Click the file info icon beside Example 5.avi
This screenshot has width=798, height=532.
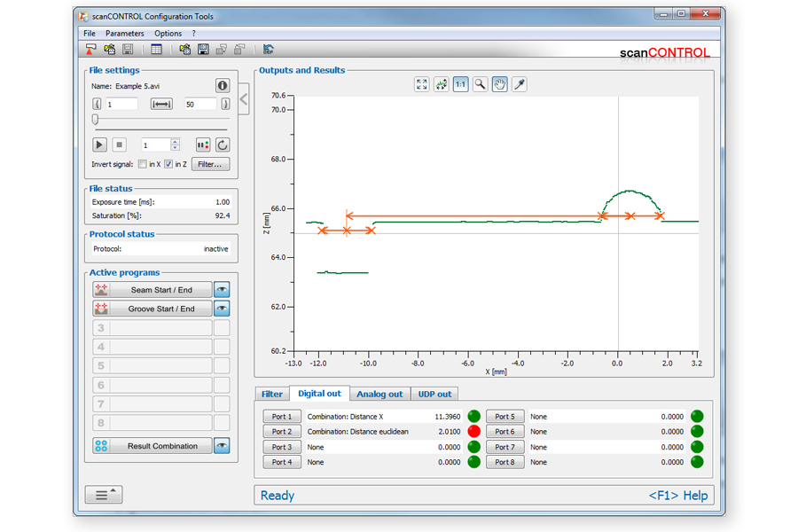tap(223, 86)
